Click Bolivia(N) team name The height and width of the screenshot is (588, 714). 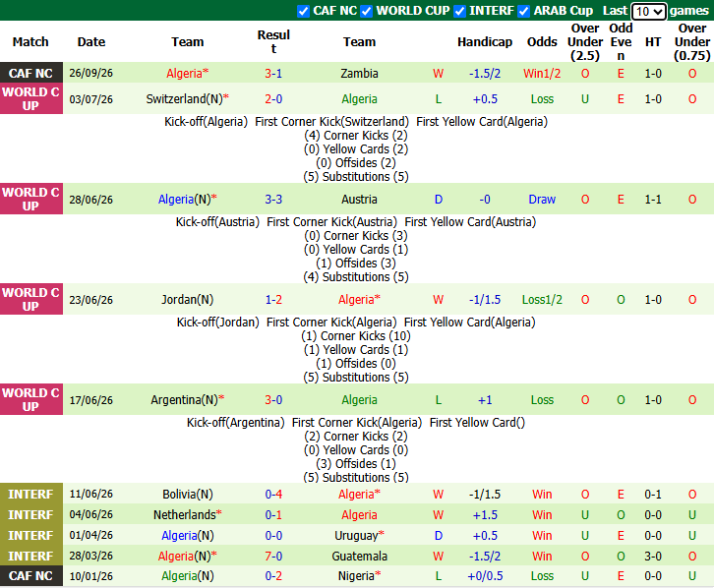187,495
